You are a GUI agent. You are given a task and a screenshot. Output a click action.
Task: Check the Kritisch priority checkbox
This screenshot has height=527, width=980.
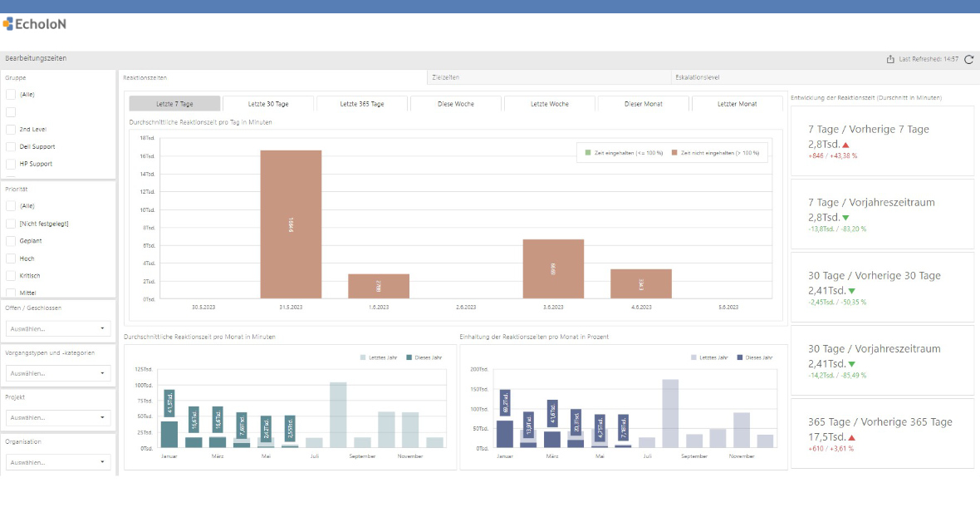11,276
